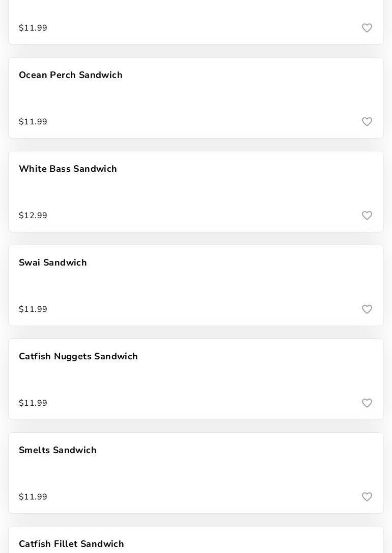This screenshot has width=392, height=553.
Task: Click the $12.99 White Bass price
Action: coord(33,216)
